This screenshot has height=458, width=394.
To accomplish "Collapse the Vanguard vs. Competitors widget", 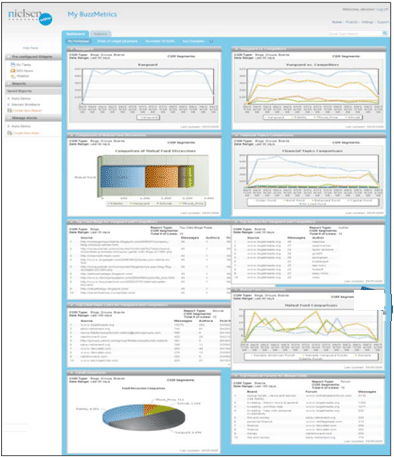I will tap(236, 49).
